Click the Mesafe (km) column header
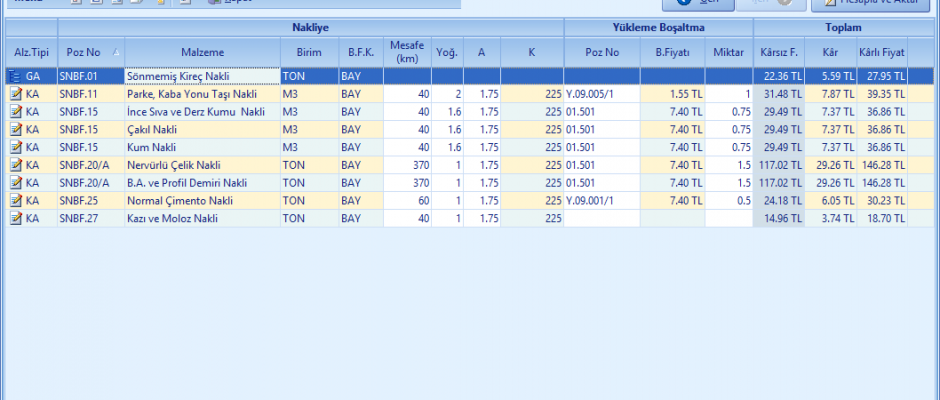Image resolution: width=940 pixels, height=400 pixels. coord(407,52)
